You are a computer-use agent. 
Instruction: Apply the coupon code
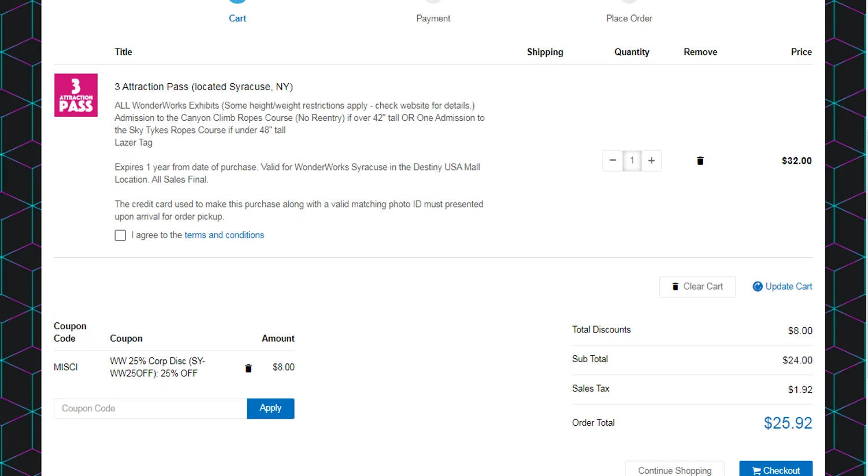tap(270, 408)
